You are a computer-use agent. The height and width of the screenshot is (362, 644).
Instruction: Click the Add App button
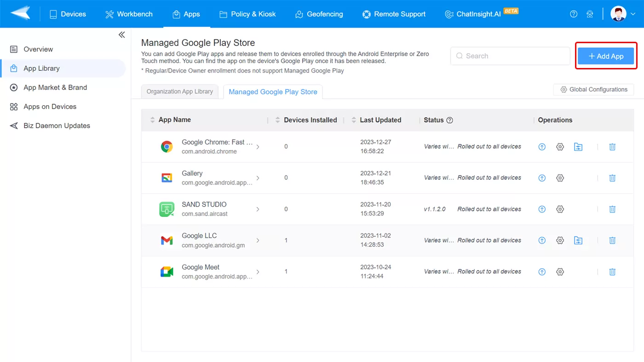click(x=606, y=56)
